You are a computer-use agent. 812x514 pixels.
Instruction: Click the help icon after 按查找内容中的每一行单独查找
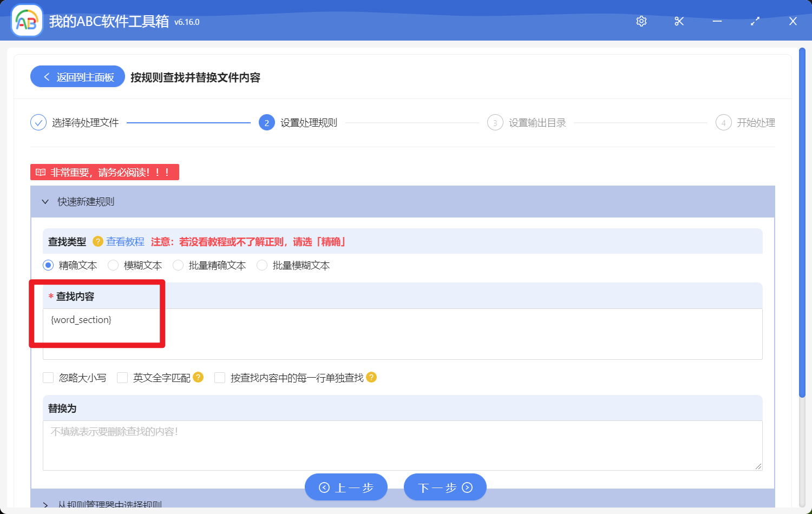click(x=372, y=377)
